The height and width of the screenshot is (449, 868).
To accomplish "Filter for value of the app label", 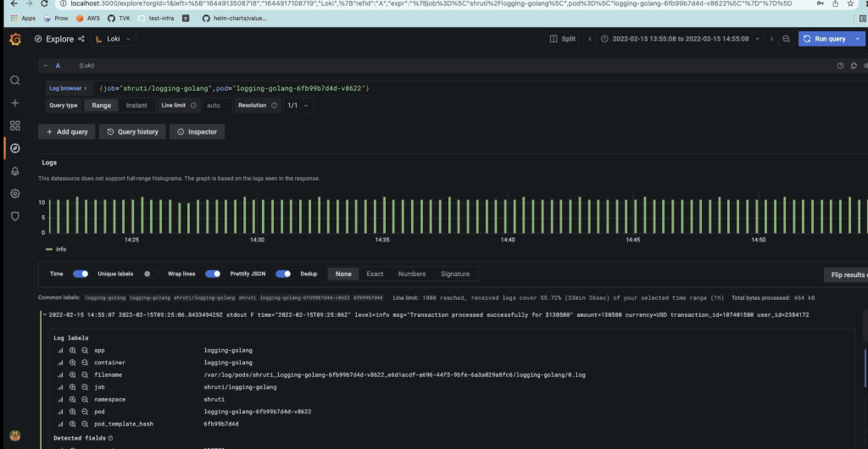I will tap(73, 350).
